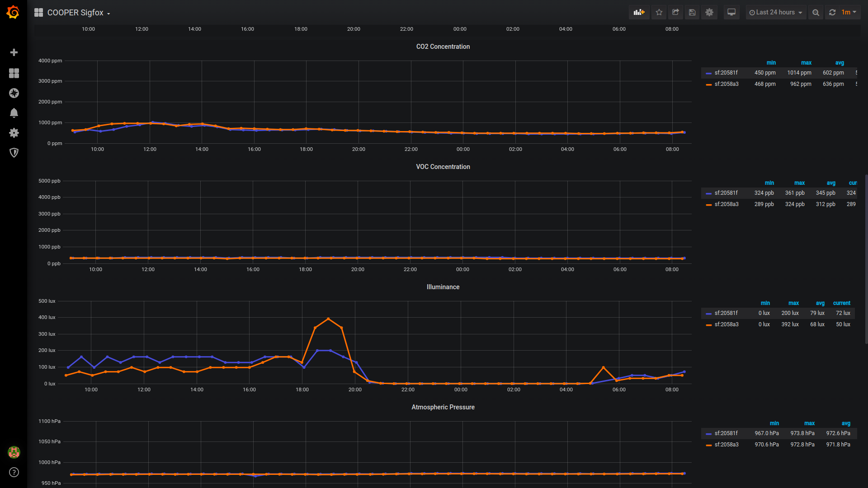Open dashboard settings gear

pos(709,13)
